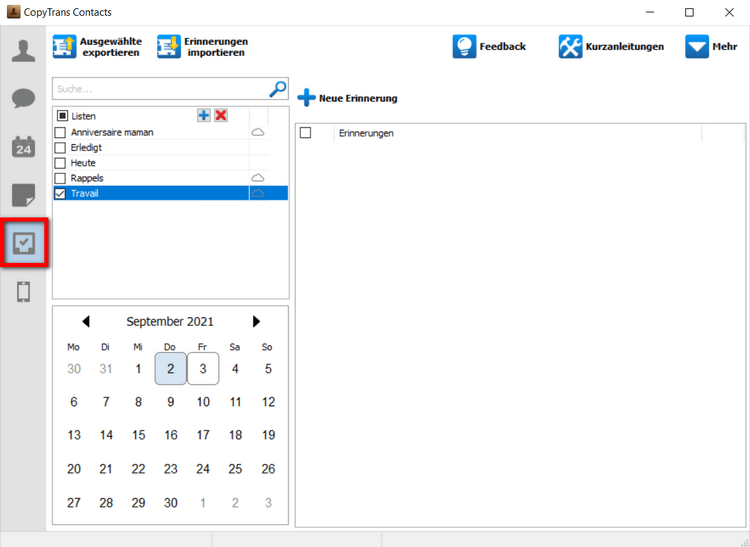
Task: Select September 1 in first calendar row
Action: click(x=138, y=369)
